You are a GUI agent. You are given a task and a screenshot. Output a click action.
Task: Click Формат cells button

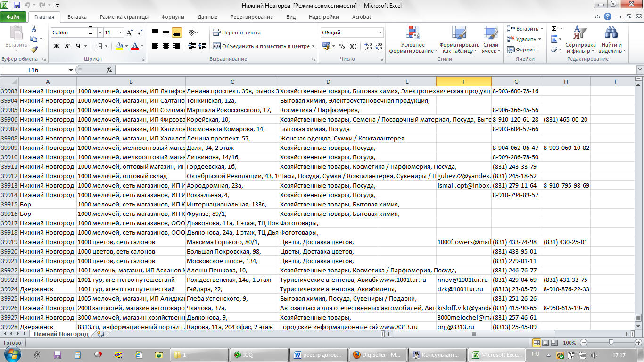523,49
